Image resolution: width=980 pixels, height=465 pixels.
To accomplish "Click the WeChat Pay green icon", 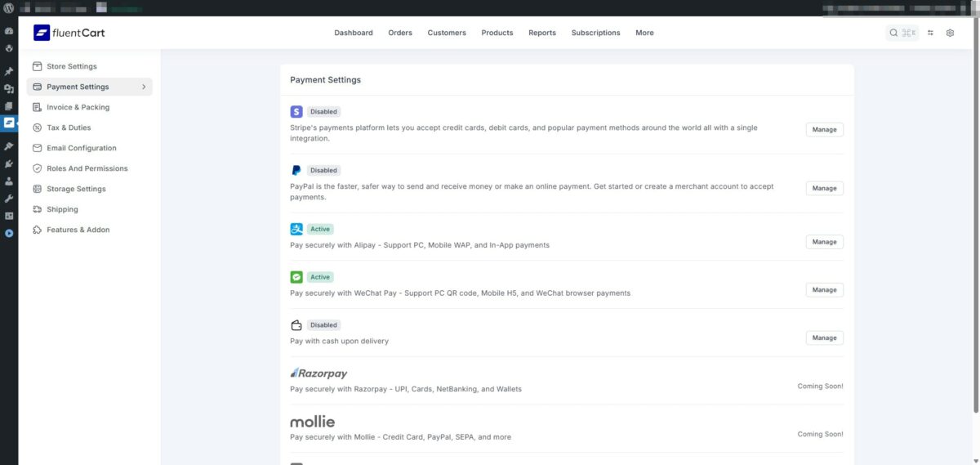I will coord(296,277).
